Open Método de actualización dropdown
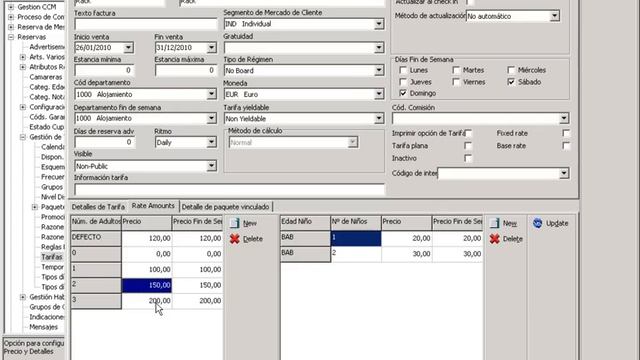 coord(554,16)
